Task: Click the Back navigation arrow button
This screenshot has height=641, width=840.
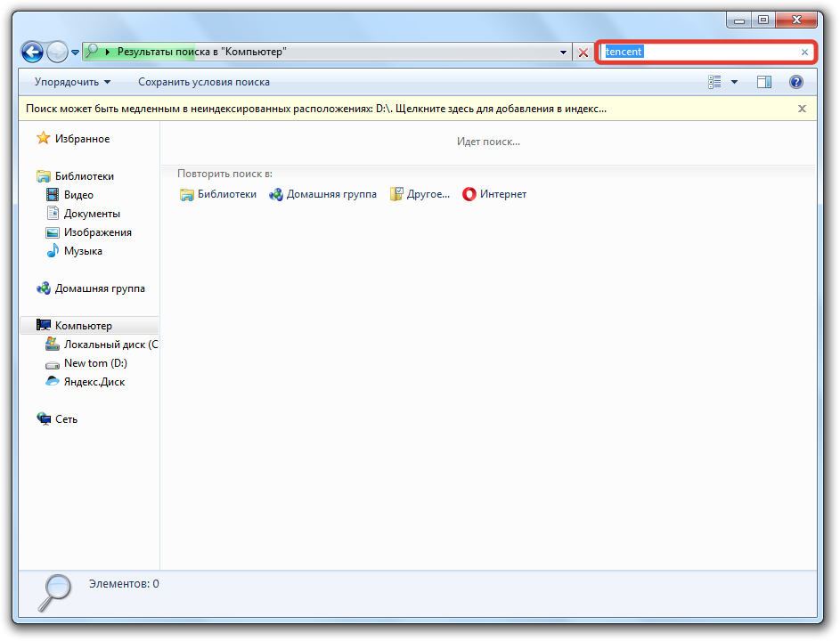Action: pos(32,52)
